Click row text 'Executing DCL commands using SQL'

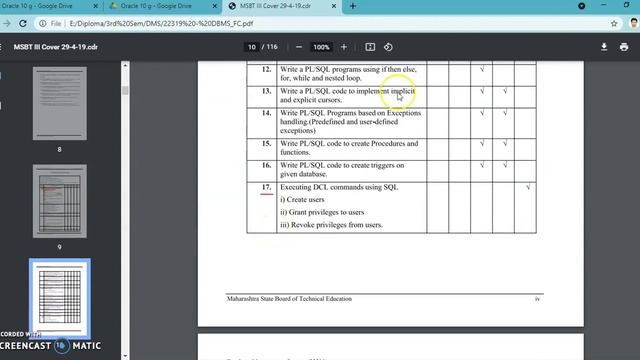339,187
